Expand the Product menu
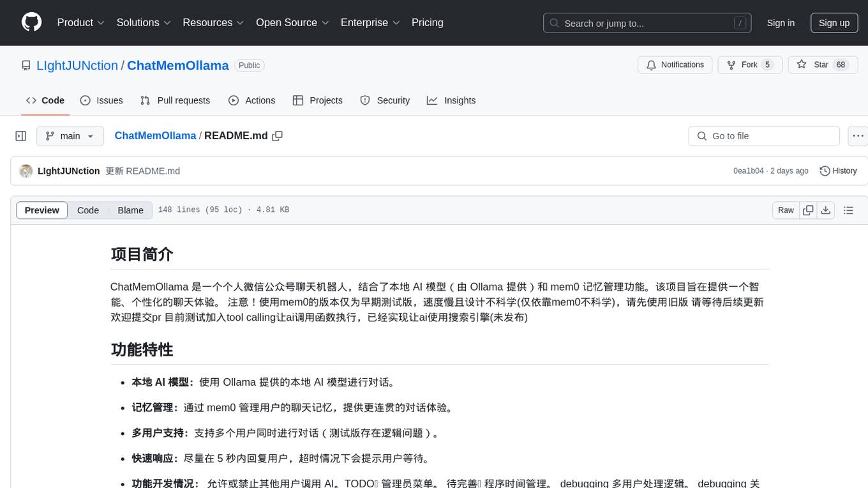868x488 pixels. pyautogui.click(x=81, y=22)
